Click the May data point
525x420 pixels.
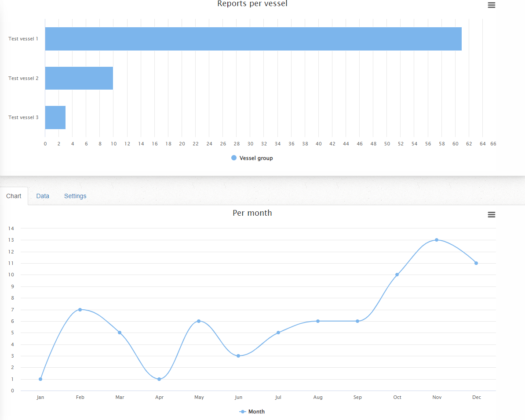point(199,321)
